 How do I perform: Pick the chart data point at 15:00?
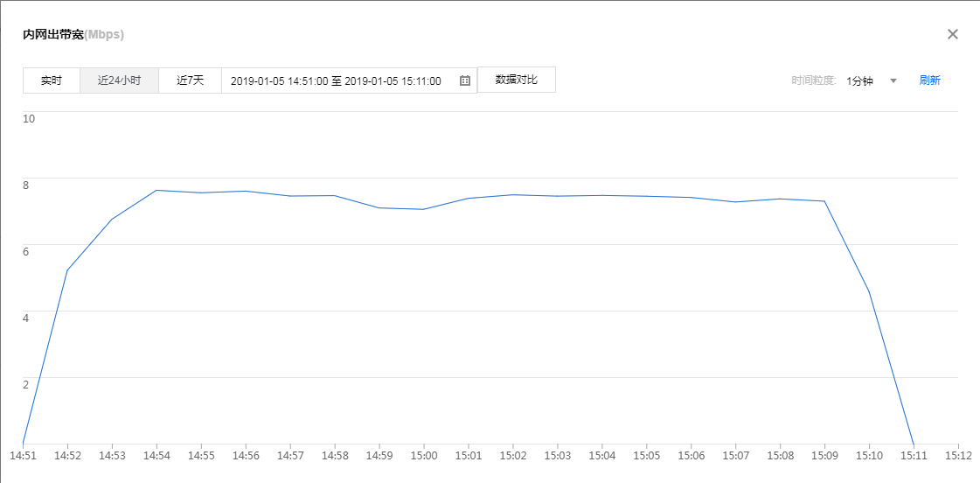pyautogui.click(x=424, y=209)
